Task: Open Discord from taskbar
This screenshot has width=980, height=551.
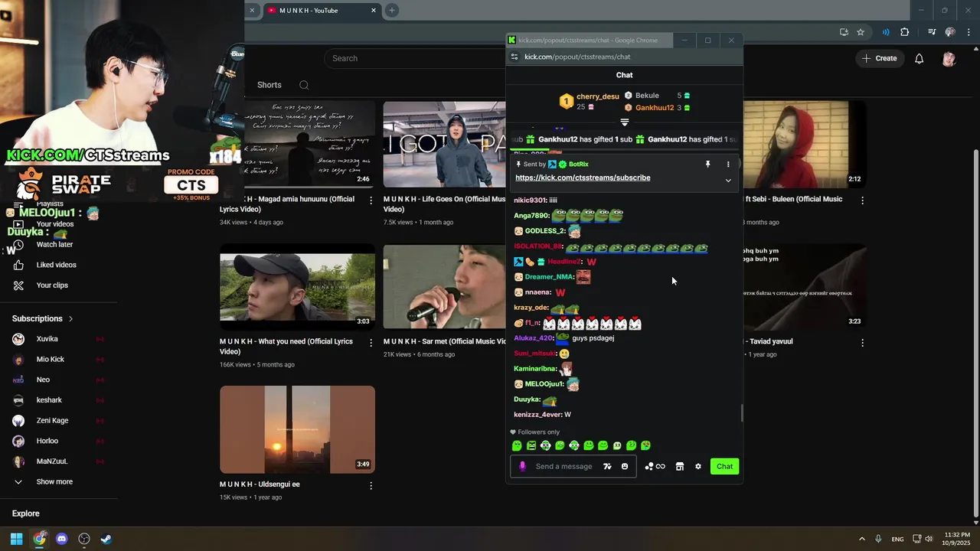Action: [62, 539]
